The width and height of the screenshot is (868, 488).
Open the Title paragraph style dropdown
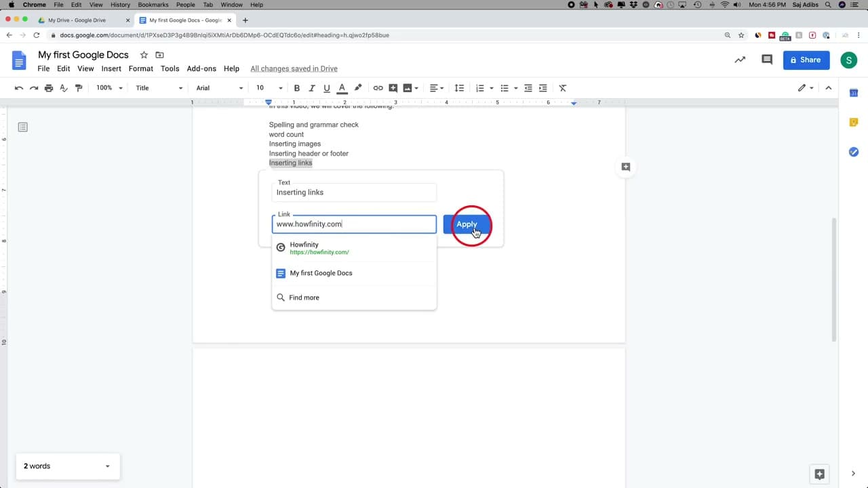pos(159,88)
